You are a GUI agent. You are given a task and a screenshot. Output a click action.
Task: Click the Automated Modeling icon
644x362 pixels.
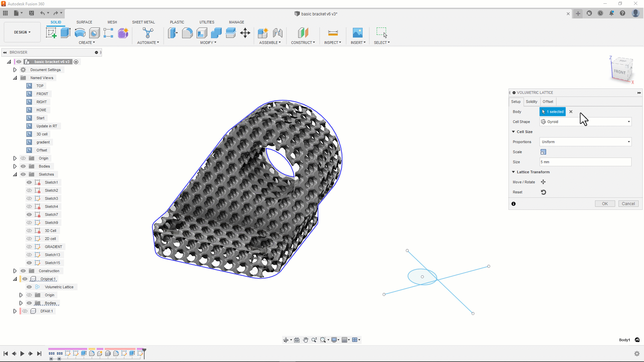[x=148, y=33]
